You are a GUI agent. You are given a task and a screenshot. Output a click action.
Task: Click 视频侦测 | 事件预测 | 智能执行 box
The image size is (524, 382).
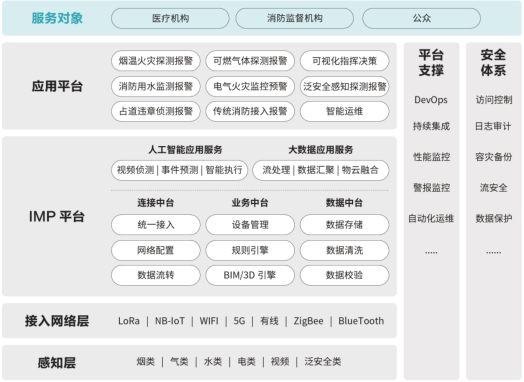pos(179,170)
